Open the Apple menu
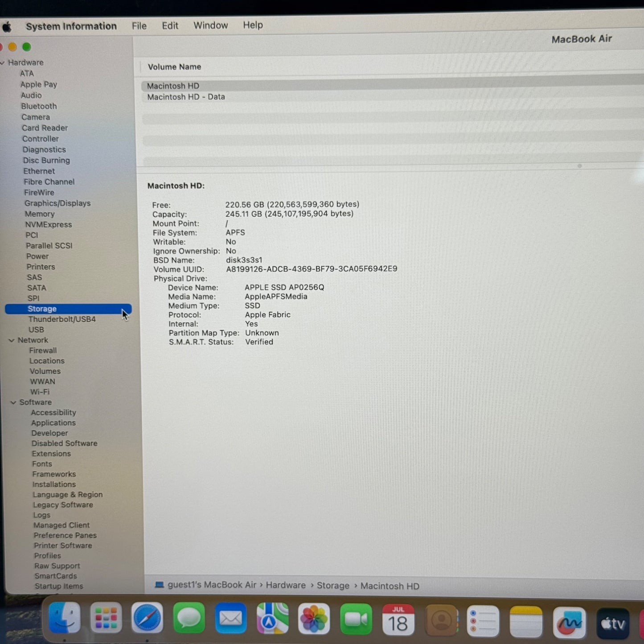This screenshot has width=644, height=644. pyautogui.click(x=7, y=27)
